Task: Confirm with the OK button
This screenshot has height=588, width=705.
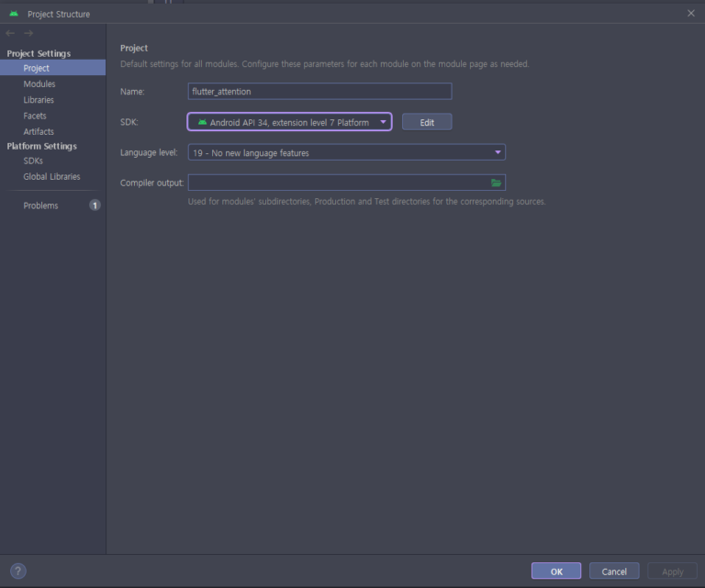Action: click(x=555, y=571)
